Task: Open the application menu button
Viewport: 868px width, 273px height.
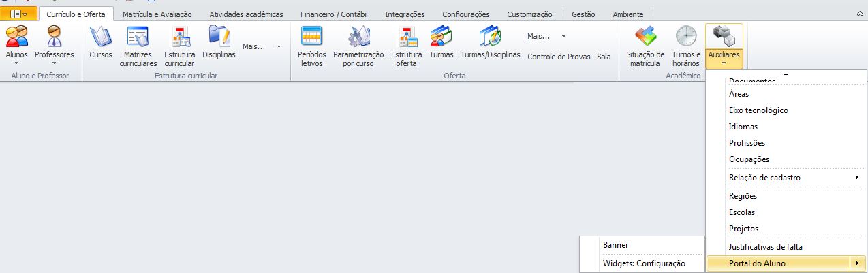Action: [18, 14]
